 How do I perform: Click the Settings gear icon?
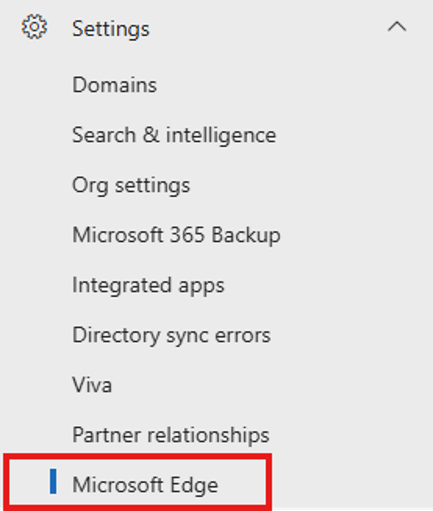34,27
